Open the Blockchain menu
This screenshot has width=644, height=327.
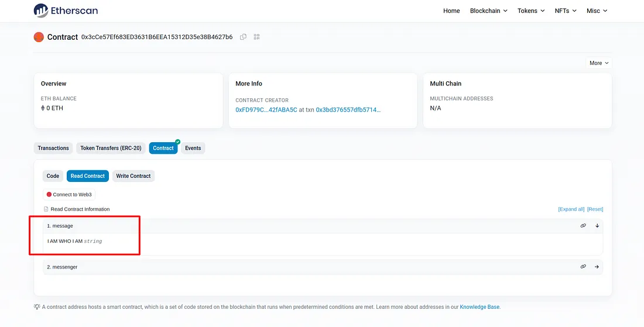(489, 11)
